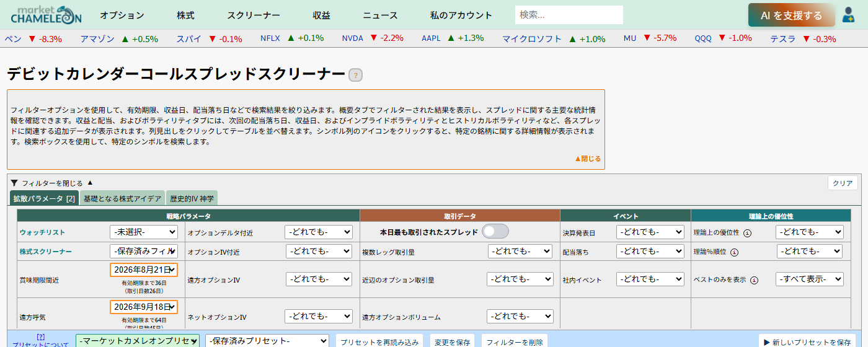Click the クリア button
The image size is (868, 347).
(x=843, y=183)
